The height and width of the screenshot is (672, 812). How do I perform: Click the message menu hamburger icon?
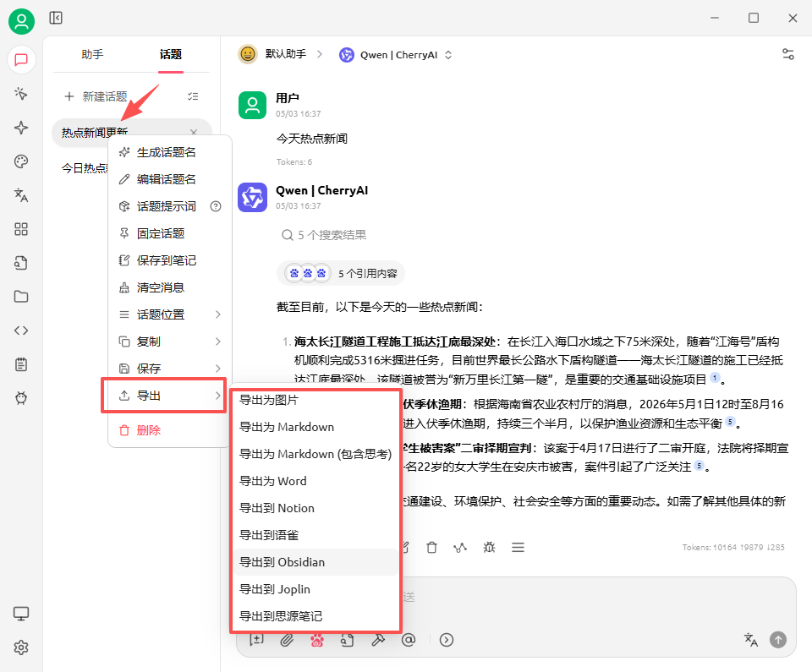[518, 547]
